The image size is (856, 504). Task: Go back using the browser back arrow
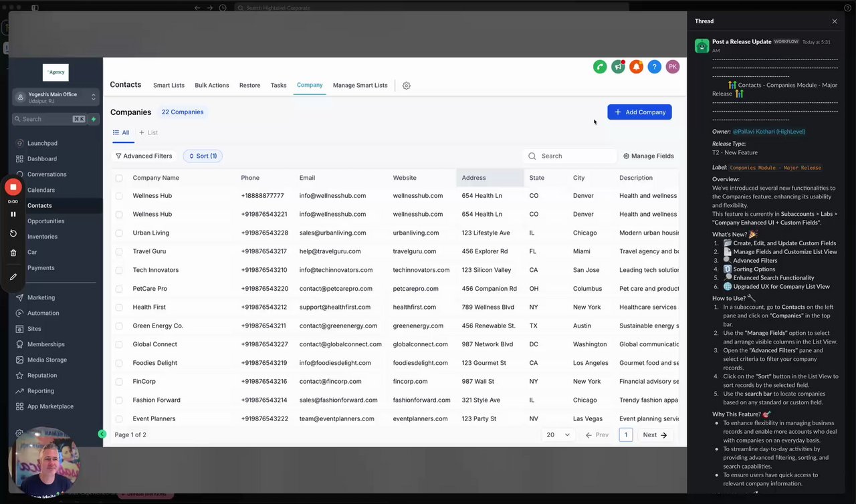(197, 8)
